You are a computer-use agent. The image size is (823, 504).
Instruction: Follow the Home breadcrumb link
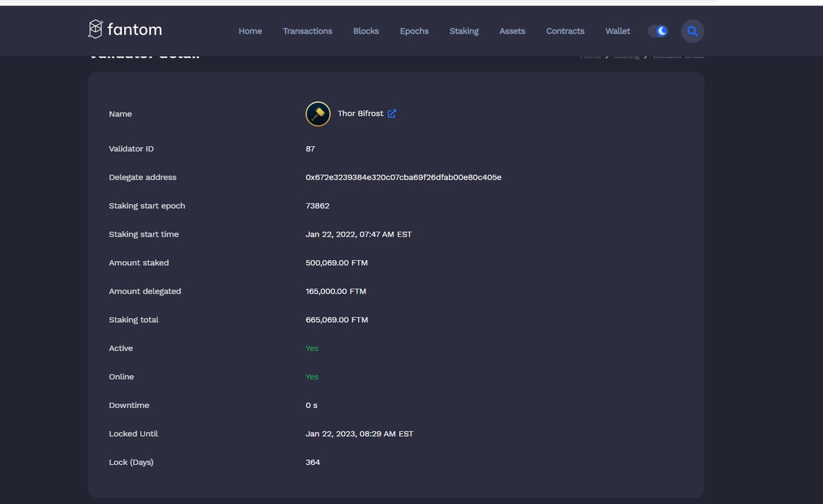click(x=590, y=56)
